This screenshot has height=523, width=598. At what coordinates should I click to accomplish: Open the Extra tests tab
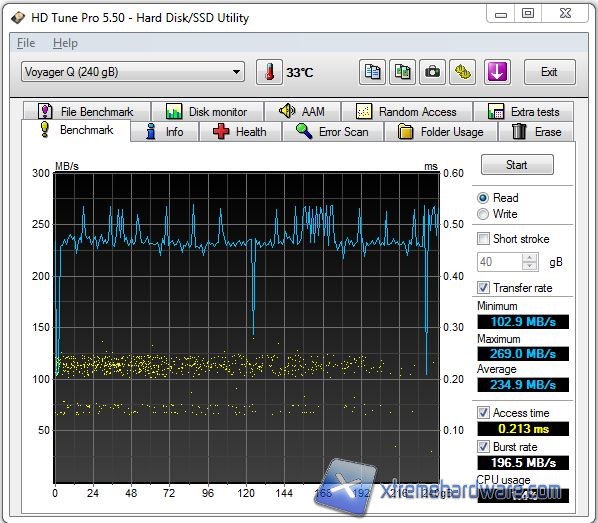(524, 111)
